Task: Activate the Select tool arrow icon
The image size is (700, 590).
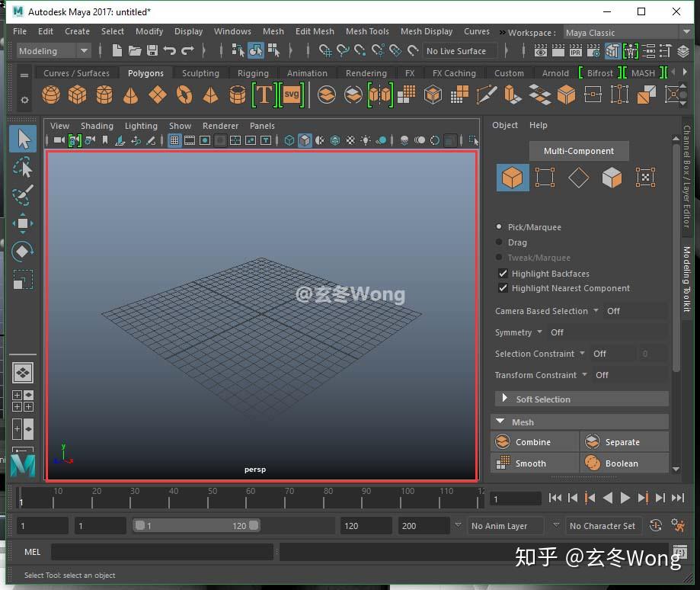Action: coord(23,139)
